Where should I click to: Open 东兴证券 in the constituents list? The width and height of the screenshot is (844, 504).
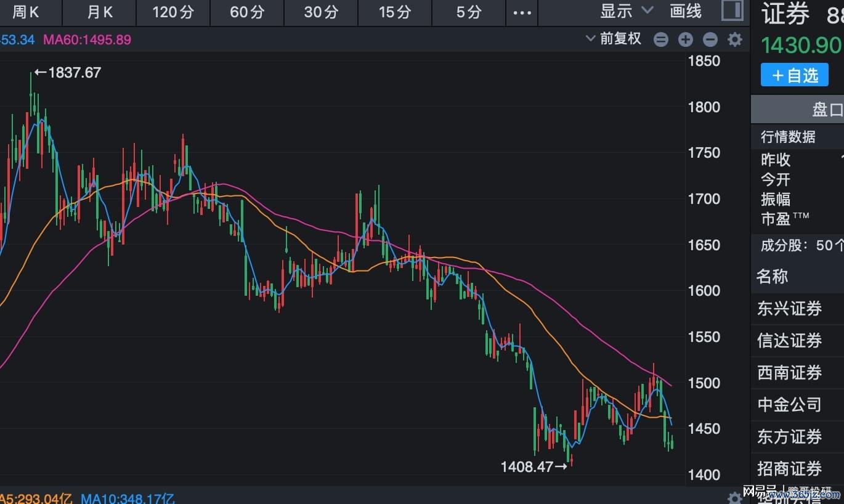click(789, 309)
